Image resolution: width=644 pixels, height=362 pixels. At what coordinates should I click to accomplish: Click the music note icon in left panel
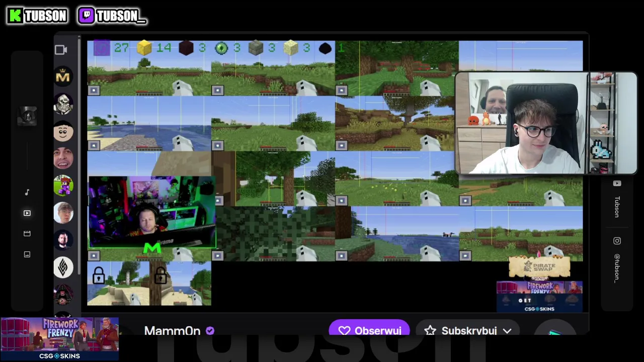27,192
